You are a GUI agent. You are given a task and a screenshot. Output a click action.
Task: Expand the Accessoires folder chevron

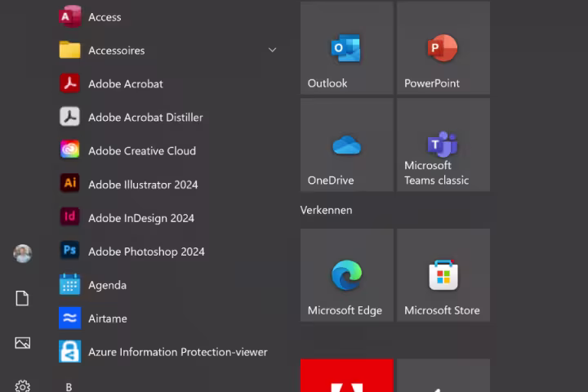coord(272,50)
